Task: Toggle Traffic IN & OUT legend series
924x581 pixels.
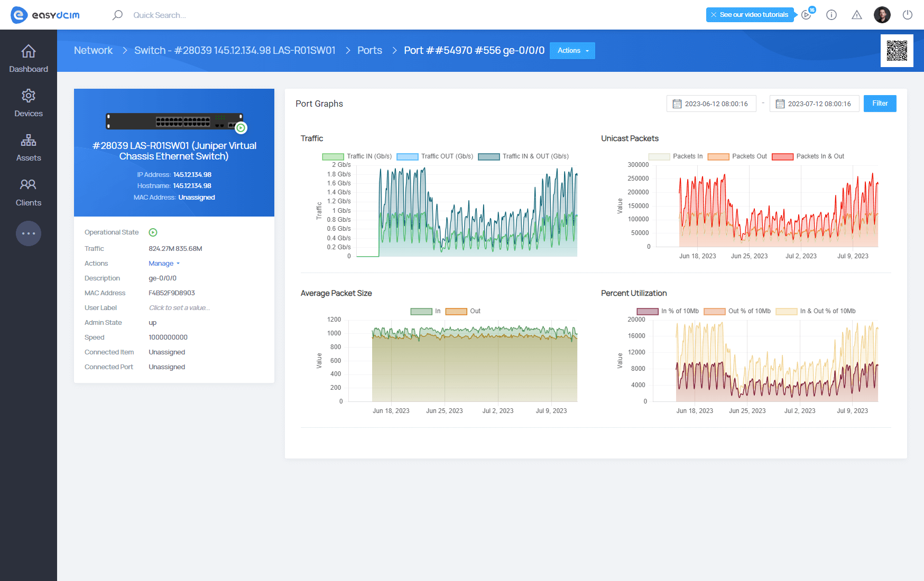Action: point(523,156)
